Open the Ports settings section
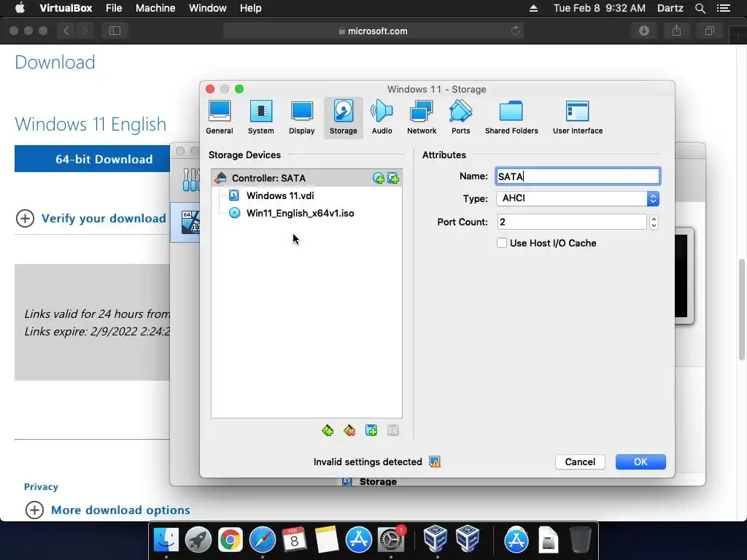Screen dimensions: 747x560 coord(461,117)
